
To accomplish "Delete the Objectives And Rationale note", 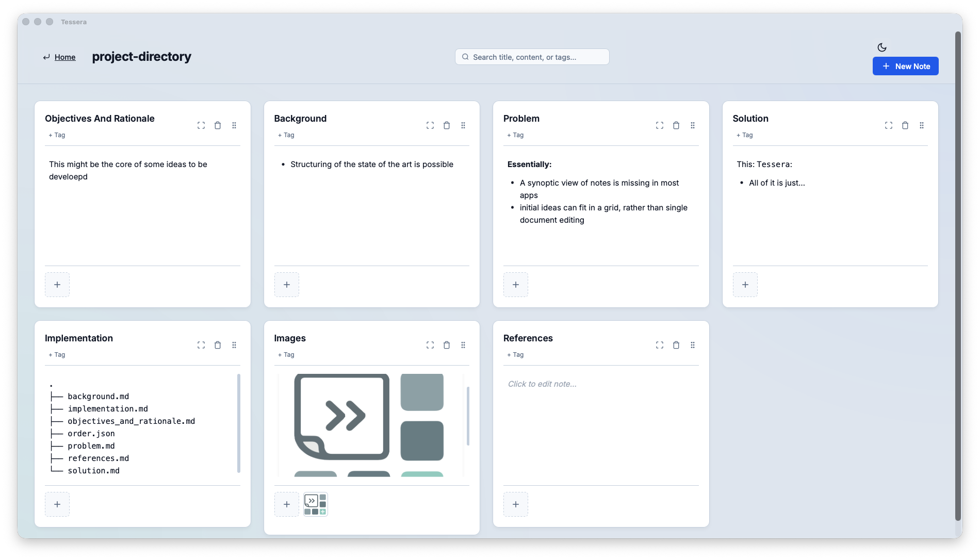I will pos(218,125).
